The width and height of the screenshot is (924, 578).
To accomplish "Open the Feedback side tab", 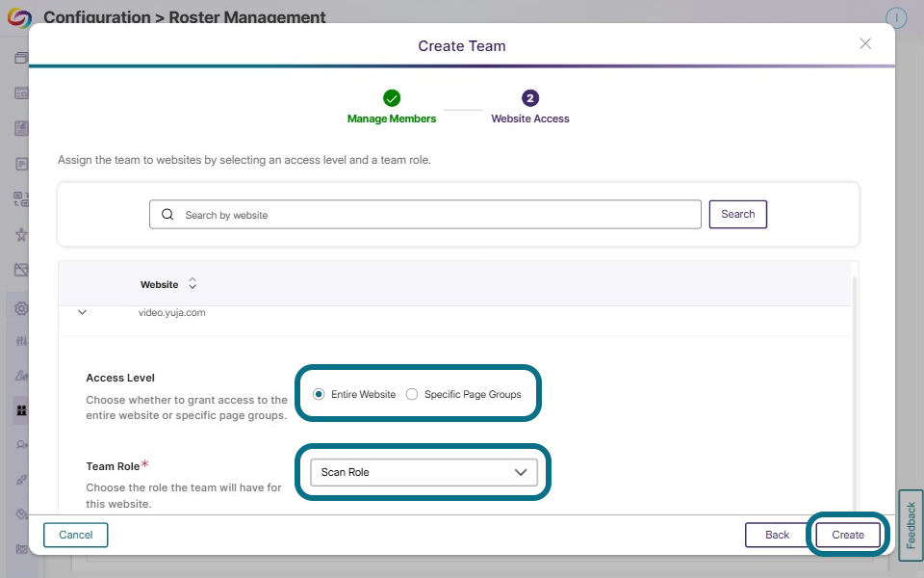I will (x=911, y=525).
